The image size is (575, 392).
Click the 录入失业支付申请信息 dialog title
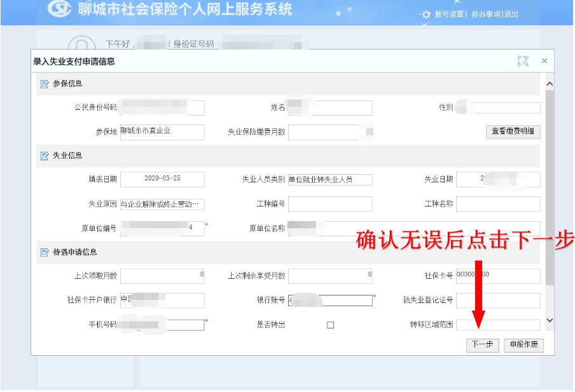(x=74, y=62)
